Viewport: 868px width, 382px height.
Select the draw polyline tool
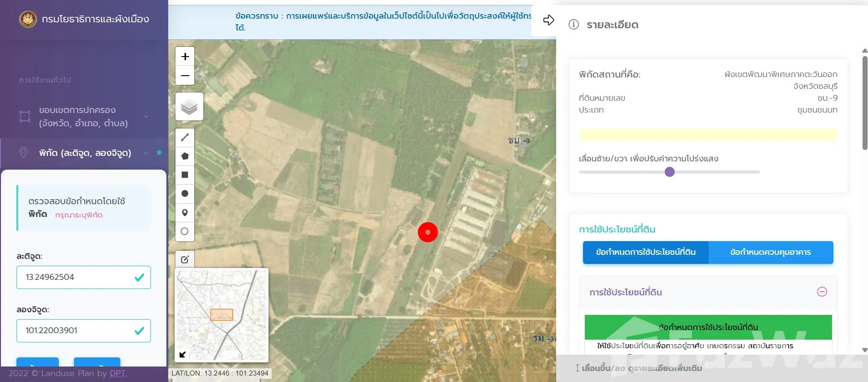185,137
